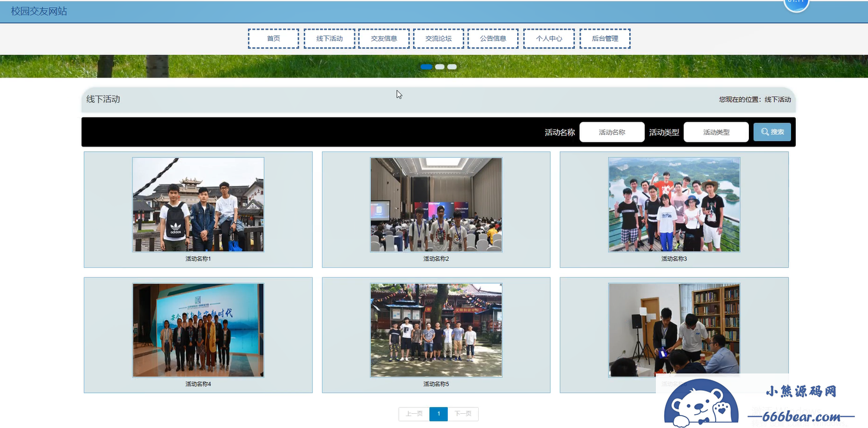Click the 搜索 search button
This screenshot has height=428, width=868.
pyautogui.click(x=772, y=132)
